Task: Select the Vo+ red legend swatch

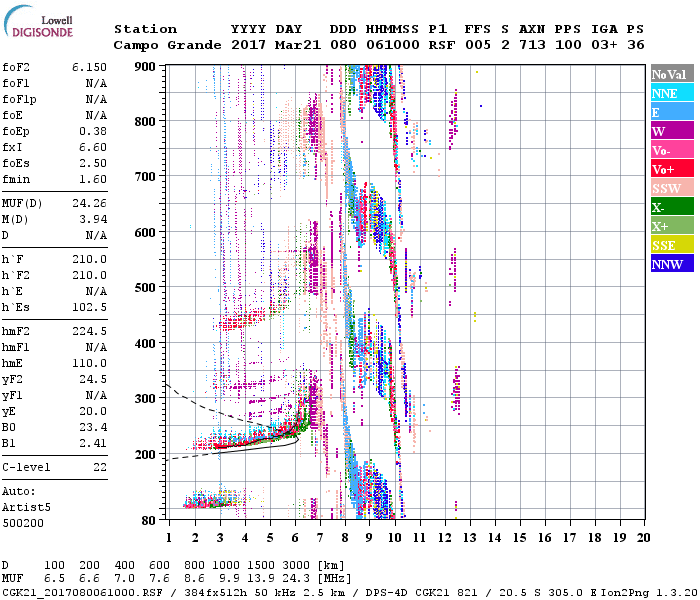Action: click(670, 169)
